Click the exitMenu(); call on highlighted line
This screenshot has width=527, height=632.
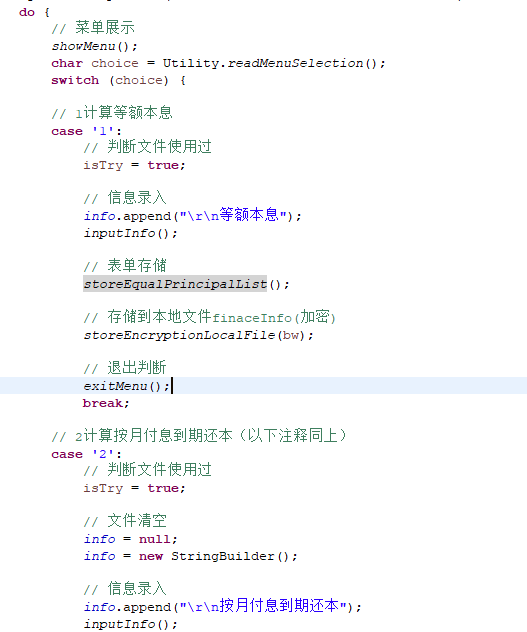pyautogui.click(x=127, y=386)
